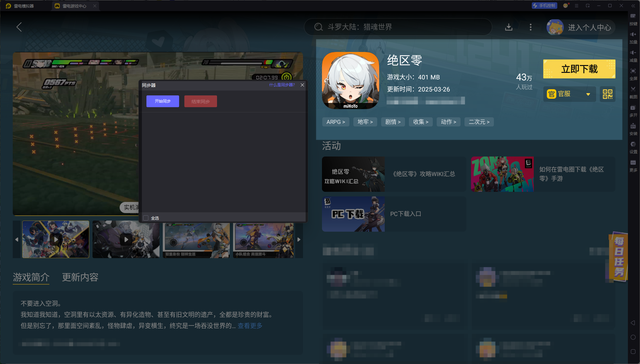Open the ARPG > tag
Viewport: 640px width, 364px height.
336,122
